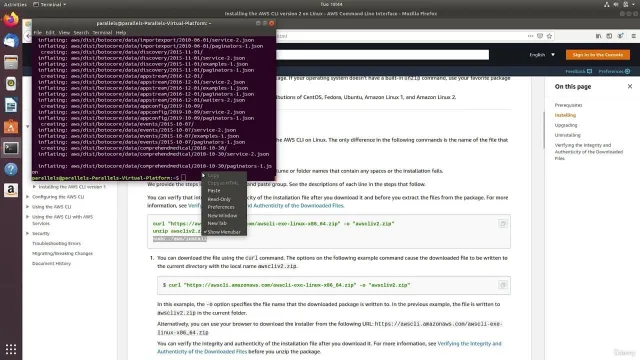Screen dimensions: 640x360
Task: Jump to Prerequisites in On this page
Action: pyautogui.click(x=568, y=105)
